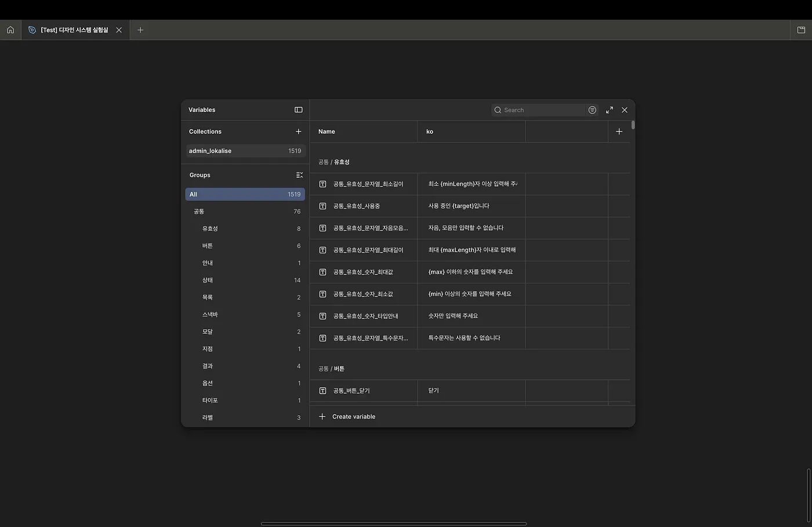
Task: Edit value 사용 중인 {target}입니다
Action: tap(459, 206)
